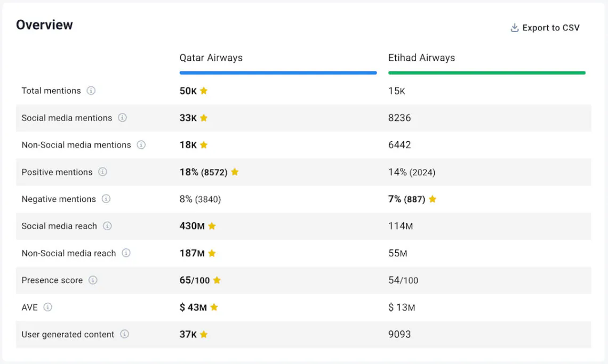Click the star next to 65/100 presence score
The image size is (608, 364).
pos(217,280)
